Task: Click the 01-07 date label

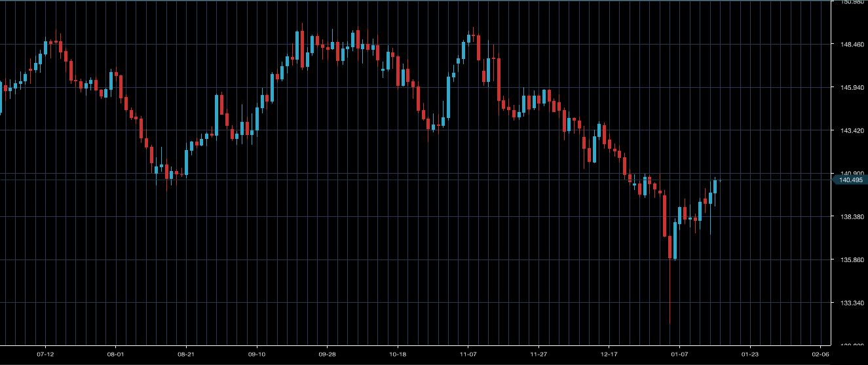Action: click(679, 353)
